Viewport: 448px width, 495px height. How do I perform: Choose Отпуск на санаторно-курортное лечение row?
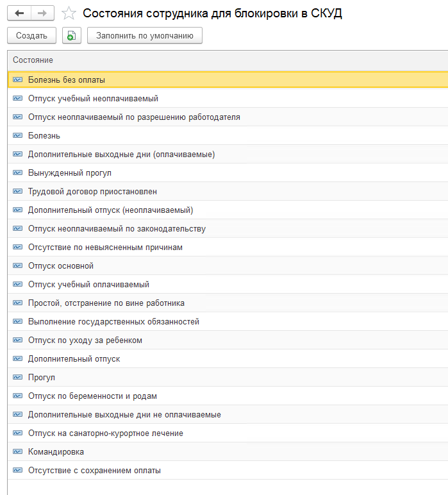point(106,433)
